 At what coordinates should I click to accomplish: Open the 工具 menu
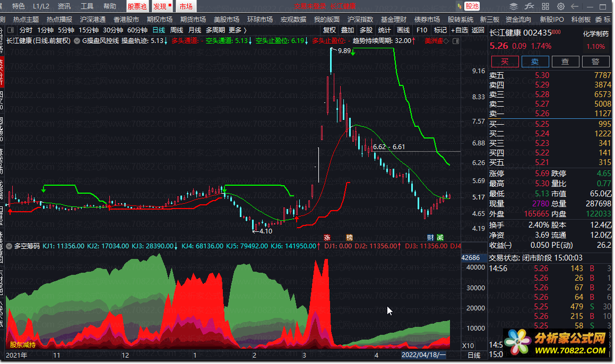click(x=87, y=6)
